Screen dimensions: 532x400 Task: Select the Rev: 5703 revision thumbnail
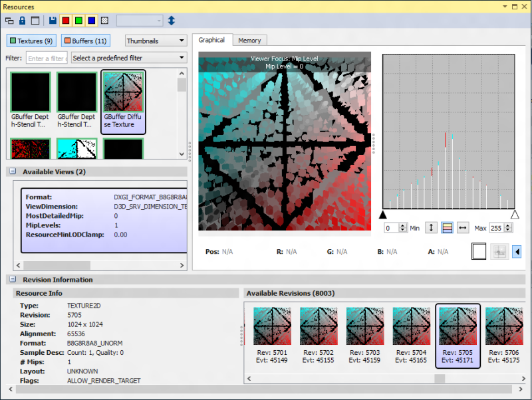pos(365,336)
